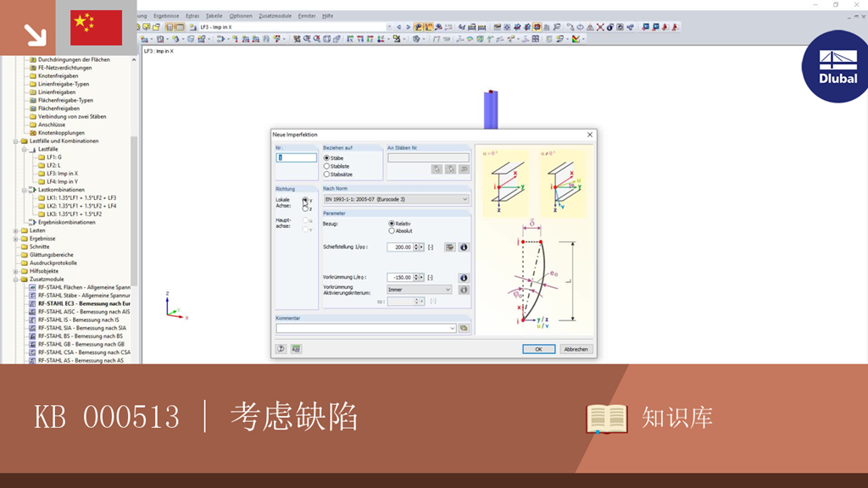
Task: Select local axis y radio button
Action: (x=305, y=200)
